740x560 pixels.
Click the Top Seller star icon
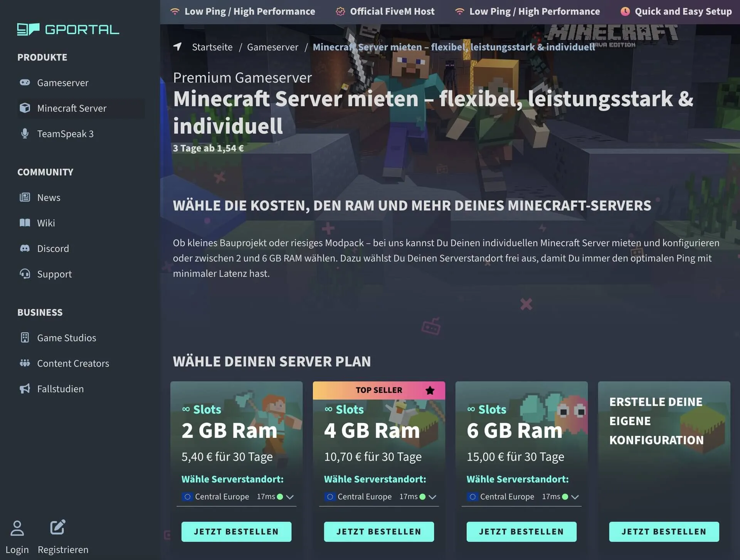point(430,390)
